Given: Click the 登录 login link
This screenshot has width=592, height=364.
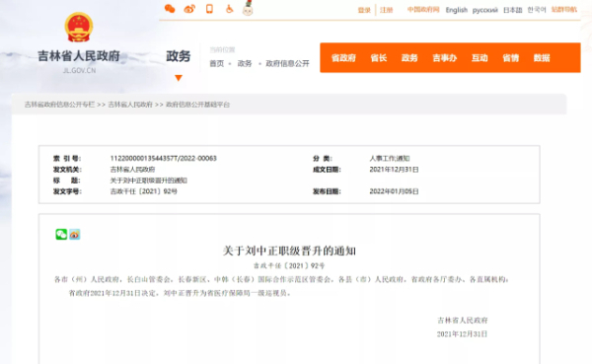Looking at the screenshot, I should coord(364,10).
